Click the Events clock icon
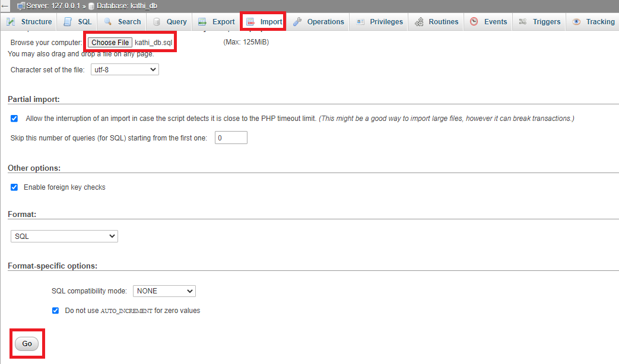Viewport: 619px width, 364px height. (474, 22)
